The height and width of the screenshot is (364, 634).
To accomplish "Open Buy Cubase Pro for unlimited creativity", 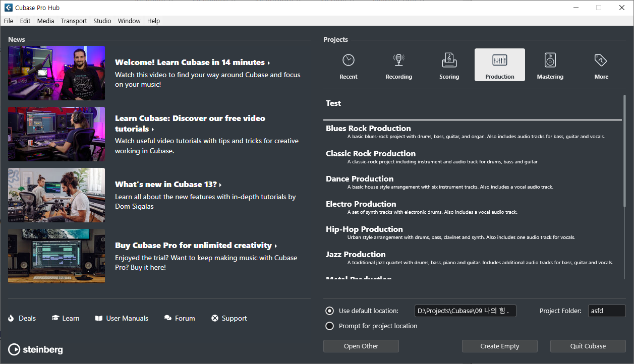I will [196, 246].
